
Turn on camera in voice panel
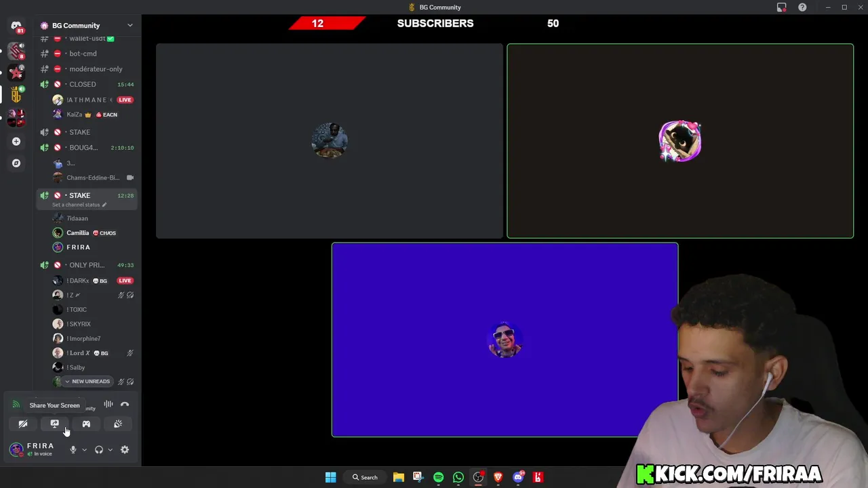(x=23, y=424)
